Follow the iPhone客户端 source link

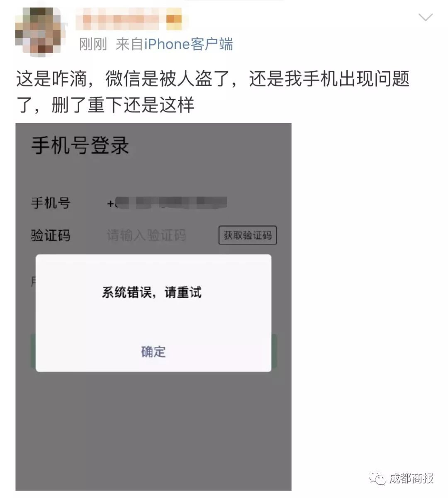(188, 44)
